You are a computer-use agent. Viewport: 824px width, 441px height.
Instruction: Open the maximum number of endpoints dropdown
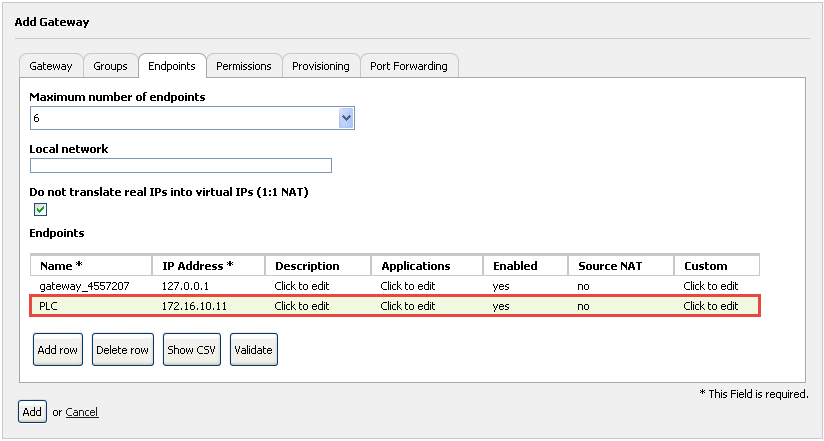click(192, 118)
